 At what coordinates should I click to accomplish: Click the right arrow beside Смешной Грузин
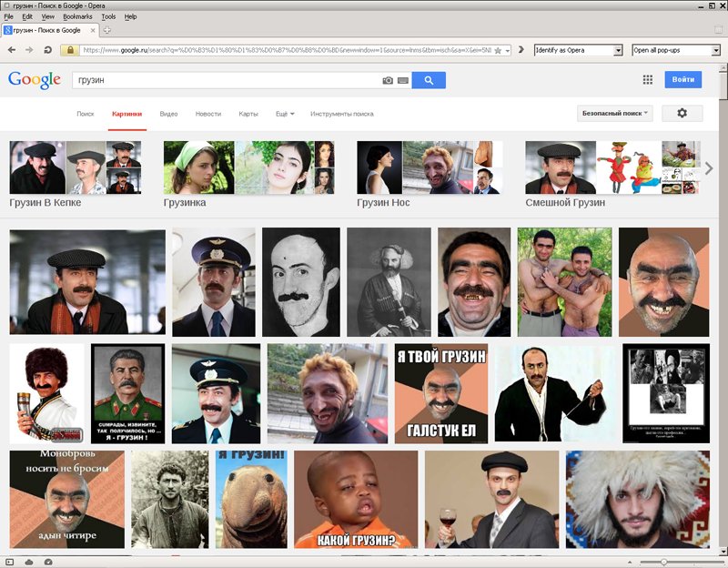click(709, 168)
